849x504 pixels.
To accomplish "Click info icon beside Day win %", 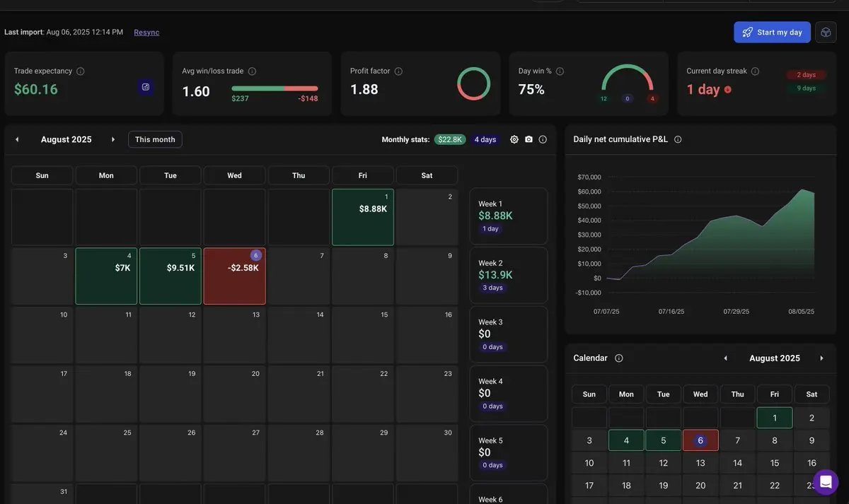I will (560, 71).
